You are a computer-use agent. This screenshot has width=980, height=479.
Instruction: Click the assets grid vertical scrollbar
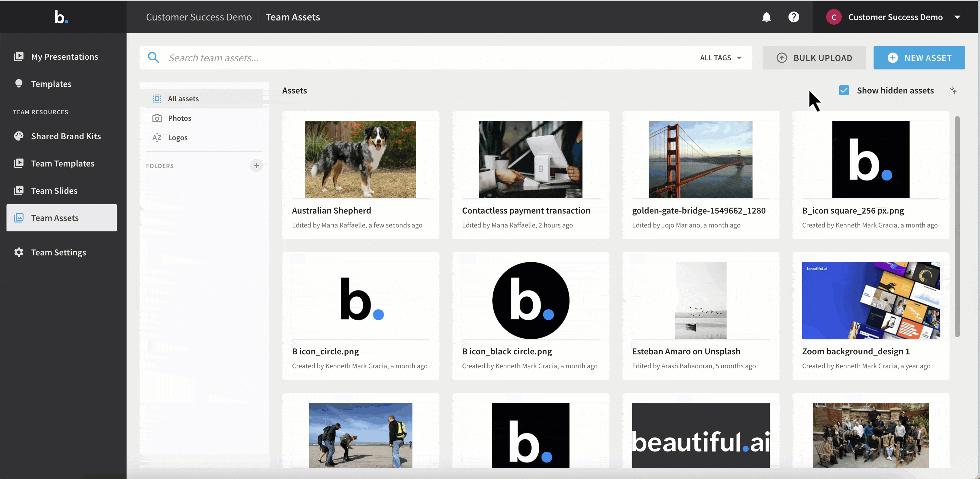[x=957, y=227]
